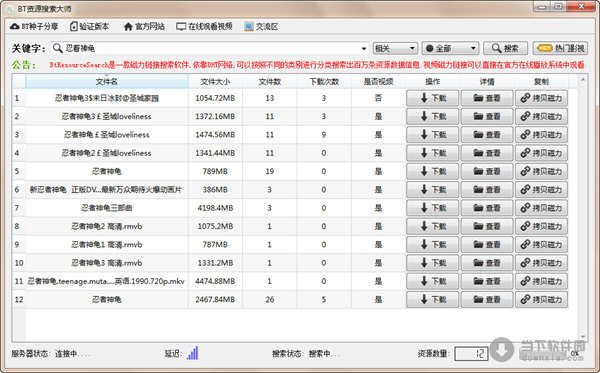Viewport: 600px width, 373px height.
Task: Download row 2 file of 1372.16MB
Action: click(432, 116)
